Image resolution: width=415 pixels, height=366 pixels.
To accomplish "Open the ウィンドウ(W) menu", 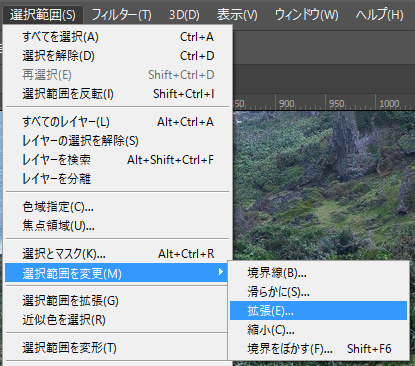I will [307, 15].
